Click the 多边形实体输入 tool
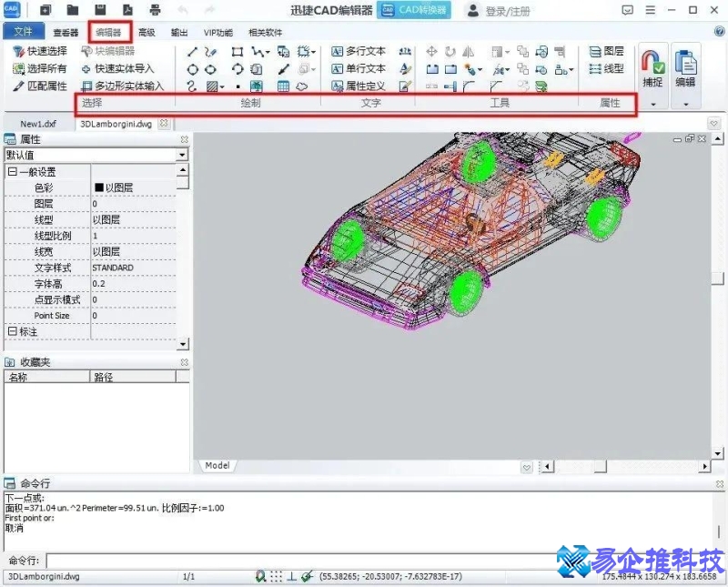This screenshot has height=587, width=728. 123,86
